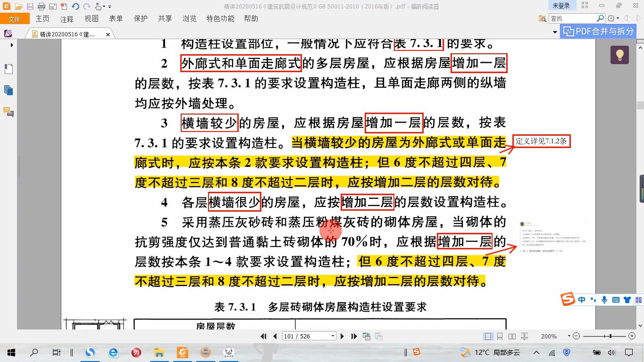The image size is (644, 362).
Task: Click the 12°C 局部多云 weather widget
Action: tap(490, 352)
